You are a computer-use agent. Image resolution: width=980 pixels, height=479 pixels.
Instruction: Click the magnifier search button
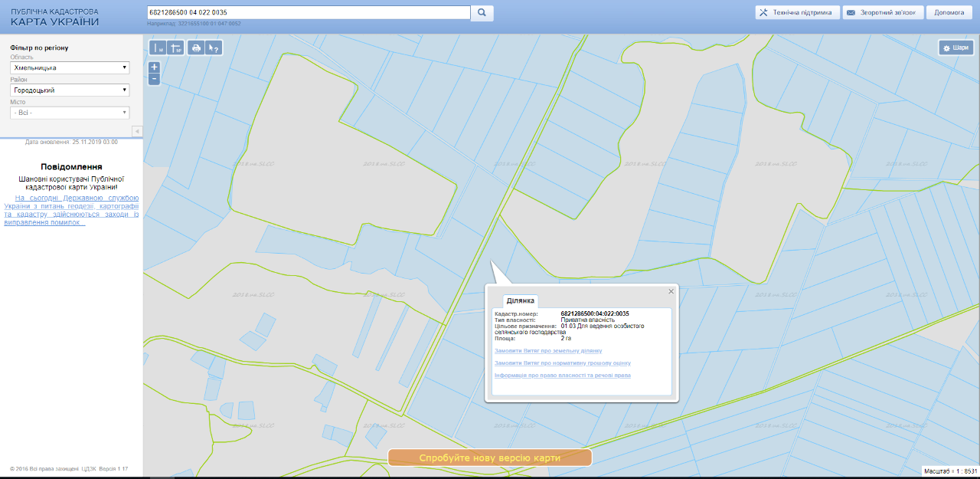tap(482, 13)
